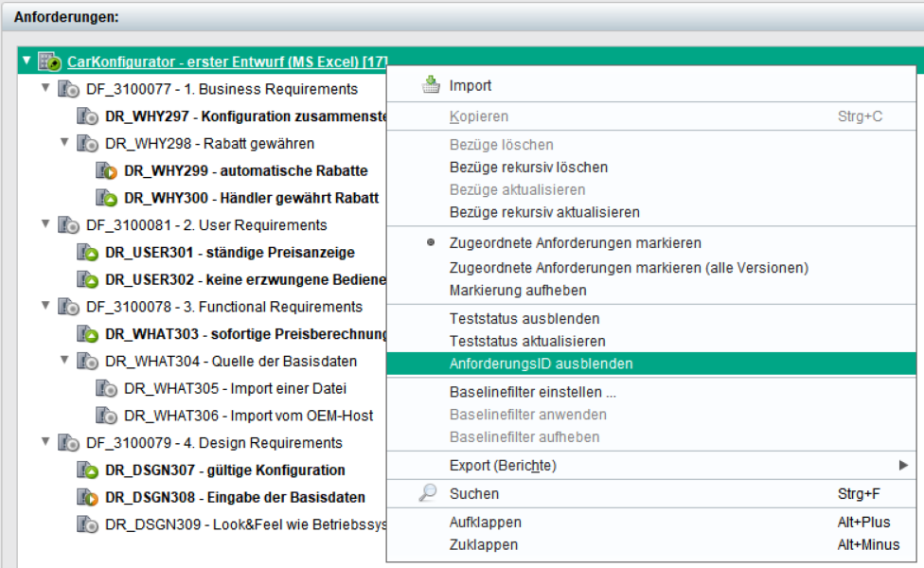This screenshot has height=568, width=924.
Task: Click the requirement icon of DR_WHY297
Action: [x=87, y=116]
